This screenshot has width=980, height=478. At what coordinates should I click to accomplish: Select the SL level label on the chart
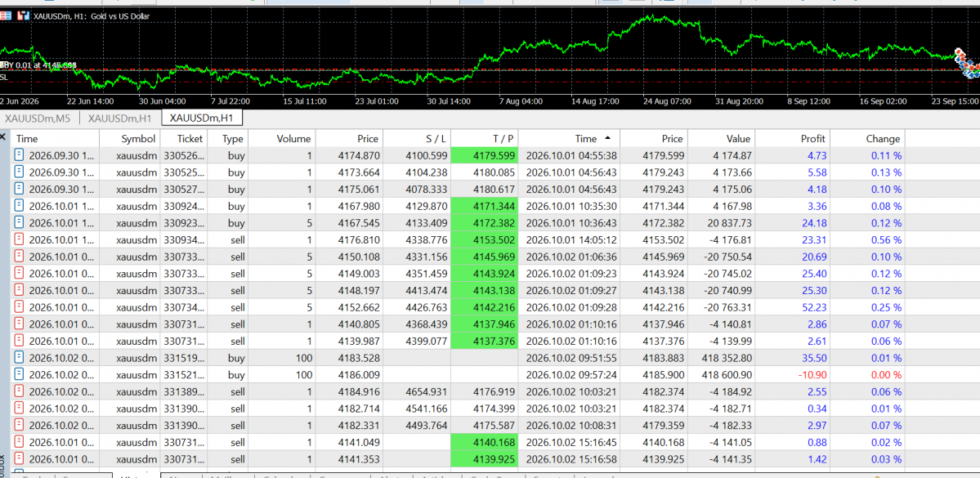click(x=4, y=78)
